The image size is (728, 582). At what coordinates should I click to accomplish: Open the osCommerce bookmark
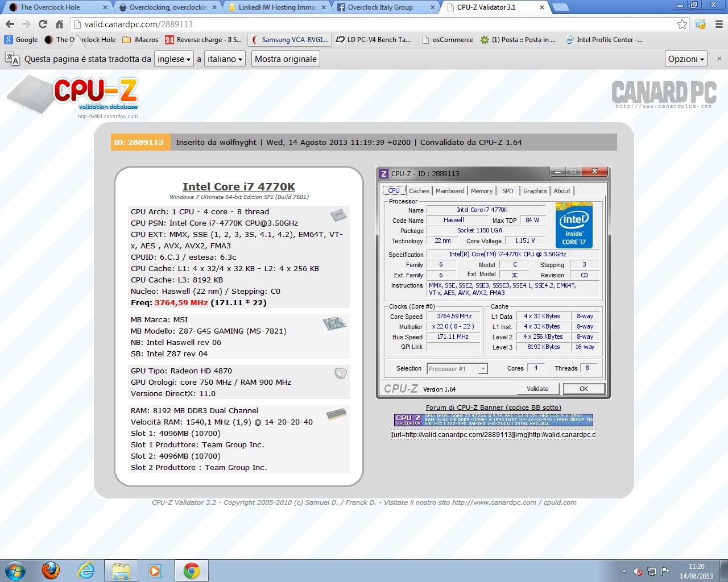[448, 40]
